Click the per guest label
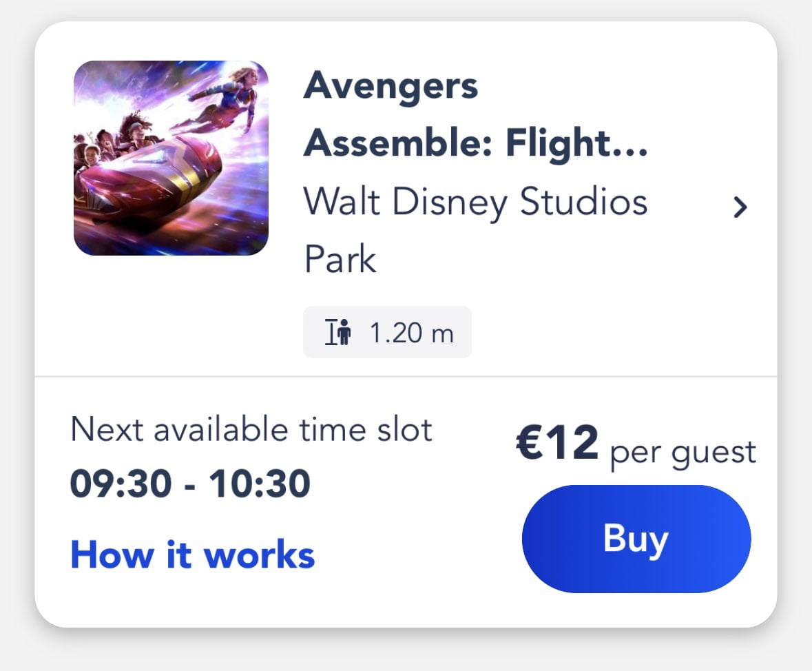 coord(683,453)
